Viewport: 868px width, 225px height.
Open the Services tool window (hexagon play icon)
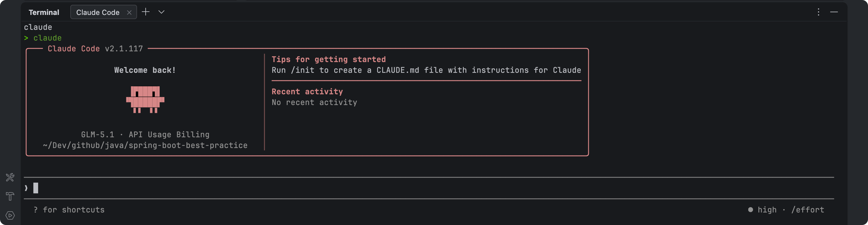(10, 215)
